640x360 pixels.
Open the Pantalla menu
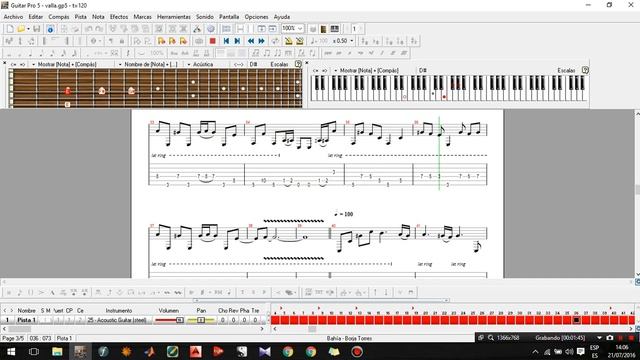click(229, 17)
